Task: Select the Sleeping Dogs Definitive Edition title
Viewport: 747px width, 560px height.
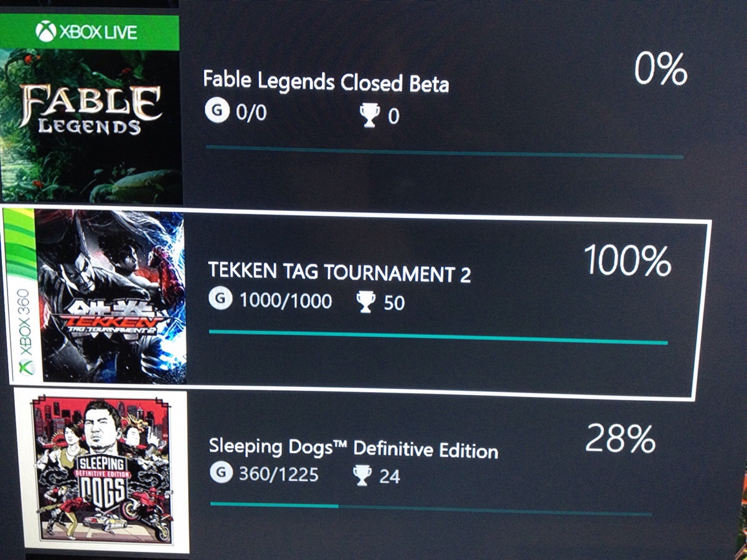Action: pyautogui.click(x=353, y=448)
